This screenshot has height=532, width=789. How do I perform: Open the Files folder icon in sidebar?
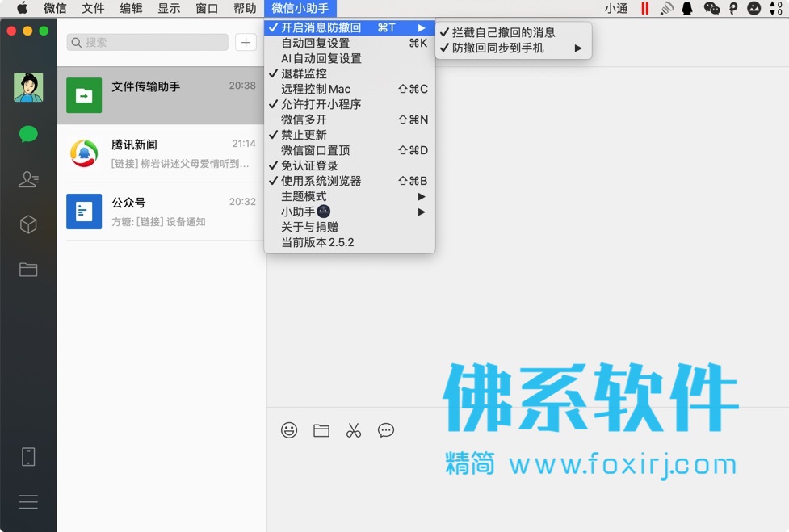coord(28,270)
